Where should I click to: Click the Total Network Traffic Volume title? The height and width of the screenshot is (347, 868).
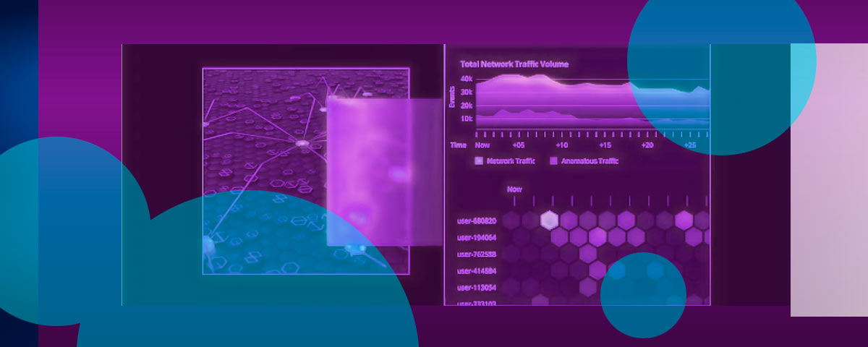[x=514, y=64]
